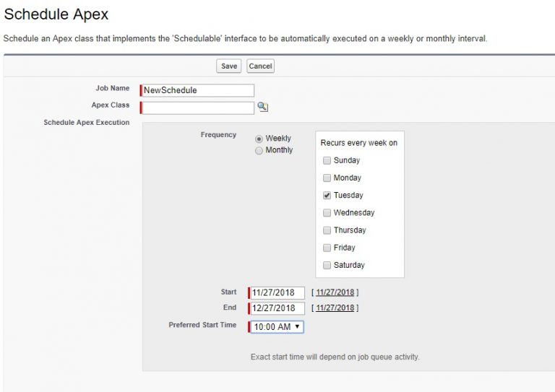
Task: Click the 11/27/2018 link beside End
Action: coord(335,308)
